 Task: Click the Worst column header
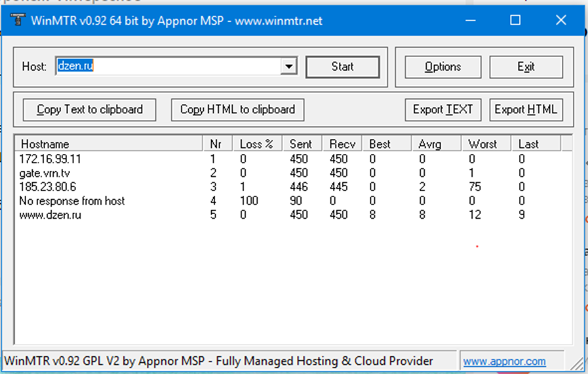pos(486,144)
